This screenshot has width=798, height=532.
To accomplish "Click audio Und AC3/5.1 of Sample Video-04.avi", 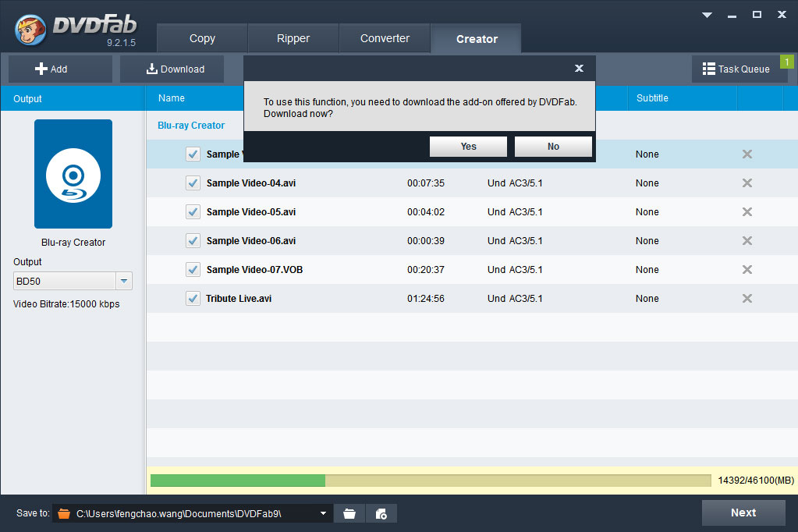I will coord(515,183).
